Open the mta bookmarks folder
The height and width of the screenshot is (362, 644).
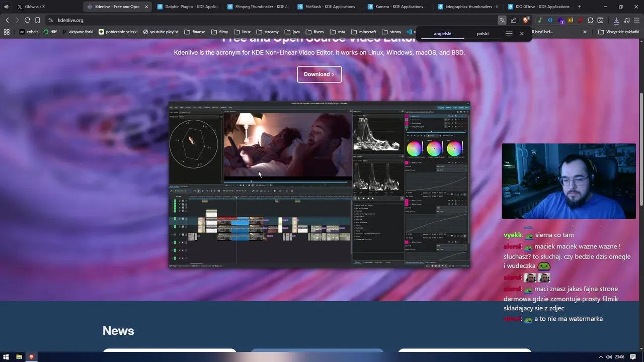click(x=337, y=32)
